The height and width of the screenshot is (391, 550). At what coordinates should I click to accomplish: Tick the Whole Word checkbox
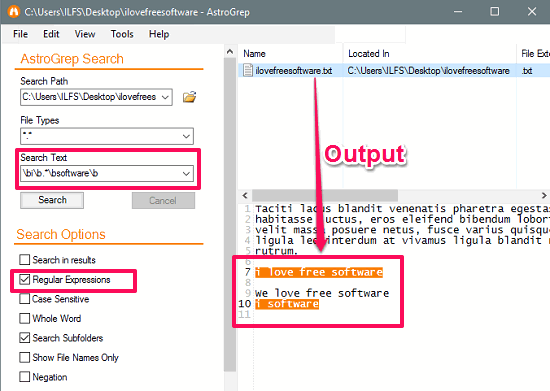click(25, 318)
